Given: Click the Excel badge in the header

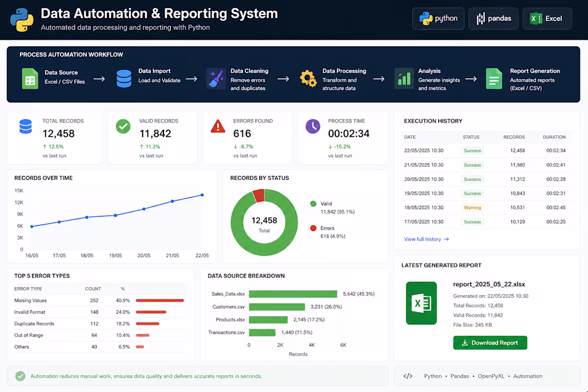Looking at the screenshot, I should (x=547, y=18).
